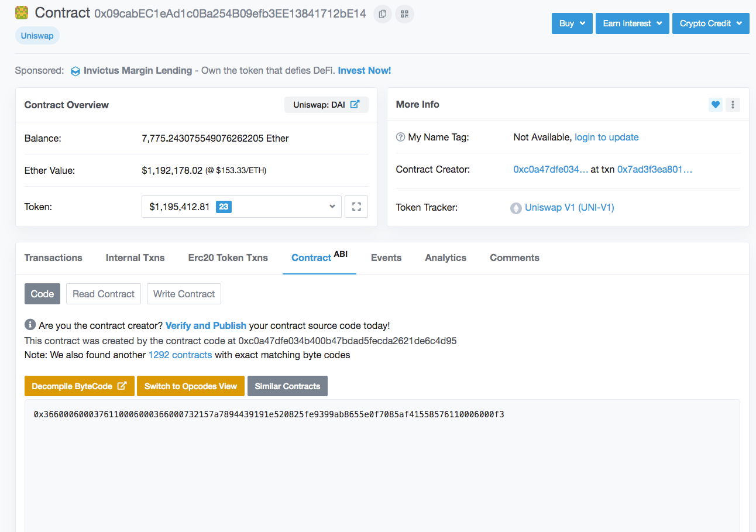Switch to the Transactions tab
The height and width of the screenshot is (532, 756).
tap(53, 258)
